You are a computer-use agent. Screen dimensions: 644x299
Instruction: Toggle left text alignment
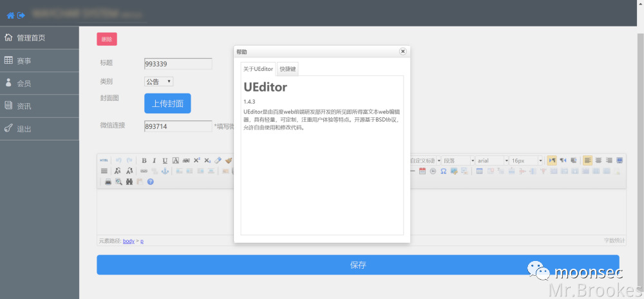tap(588, 160)
